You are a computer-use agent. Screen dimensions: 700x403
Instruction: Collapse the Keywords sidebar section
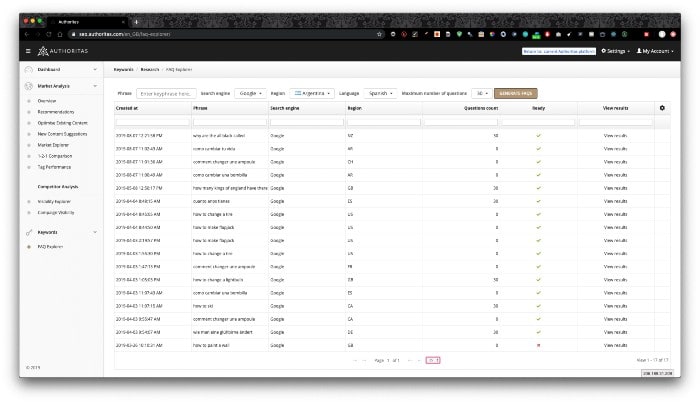95,233
